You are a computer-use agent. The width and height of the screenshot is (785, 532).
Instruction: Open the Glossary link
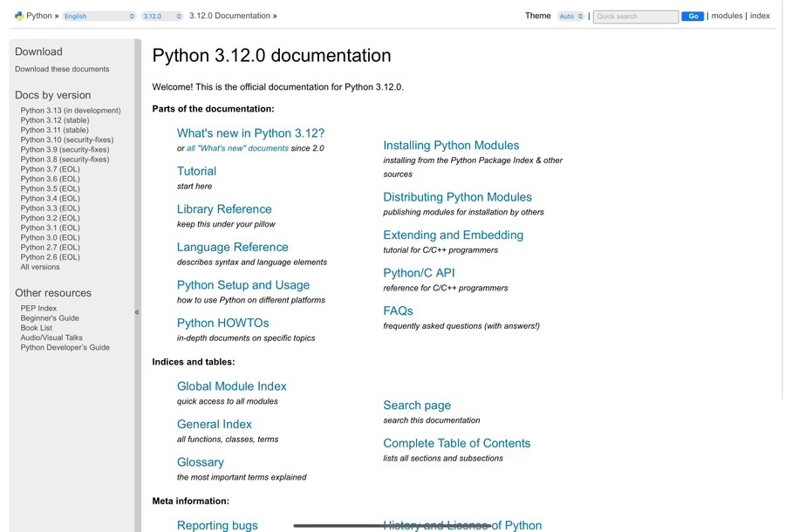[x=201, y=462]
